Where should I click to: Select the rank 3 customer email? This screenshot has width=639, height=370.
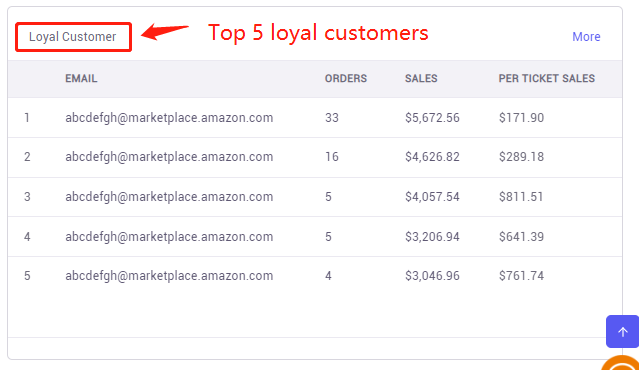click(x=169, y=197)
